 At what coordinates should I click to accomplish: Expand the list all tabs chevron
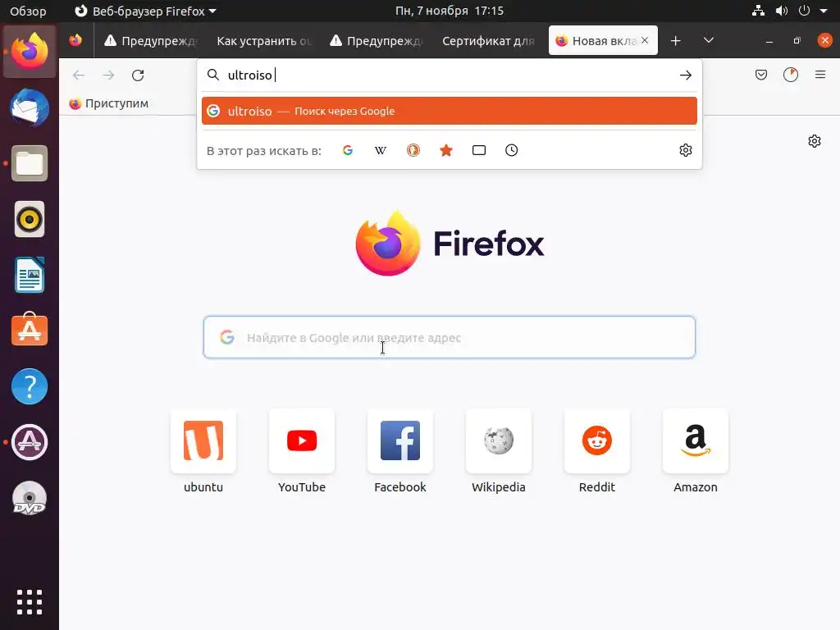pyautogui.click(x=708, y=41)
